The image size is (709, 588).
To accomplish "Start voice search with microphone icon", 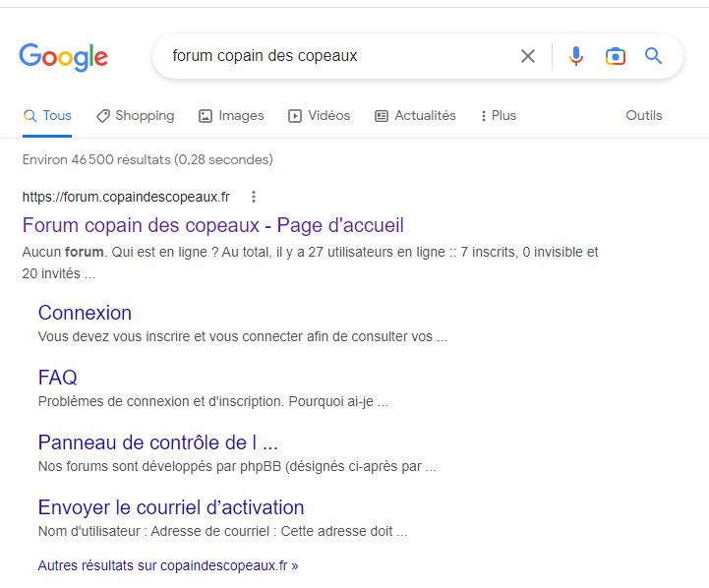I will click(576, 56).
